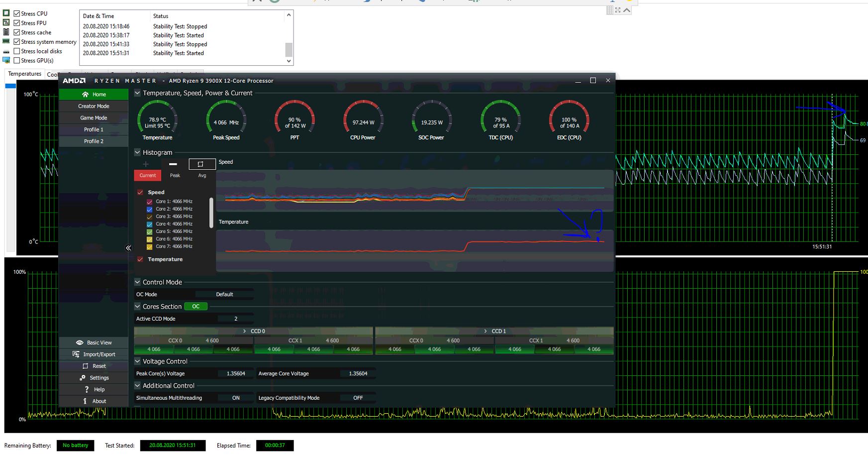Image resolution: width=868 pixels, height=455 pixels.
Task: Click the Peak Core(s) Voltage value field
Action: pos(236,373)
